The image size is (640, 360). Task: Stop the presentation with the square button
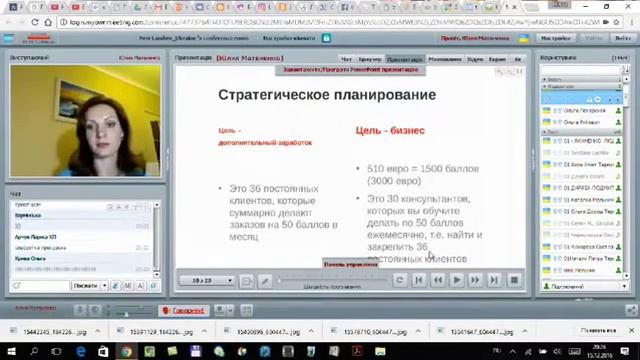514,280
